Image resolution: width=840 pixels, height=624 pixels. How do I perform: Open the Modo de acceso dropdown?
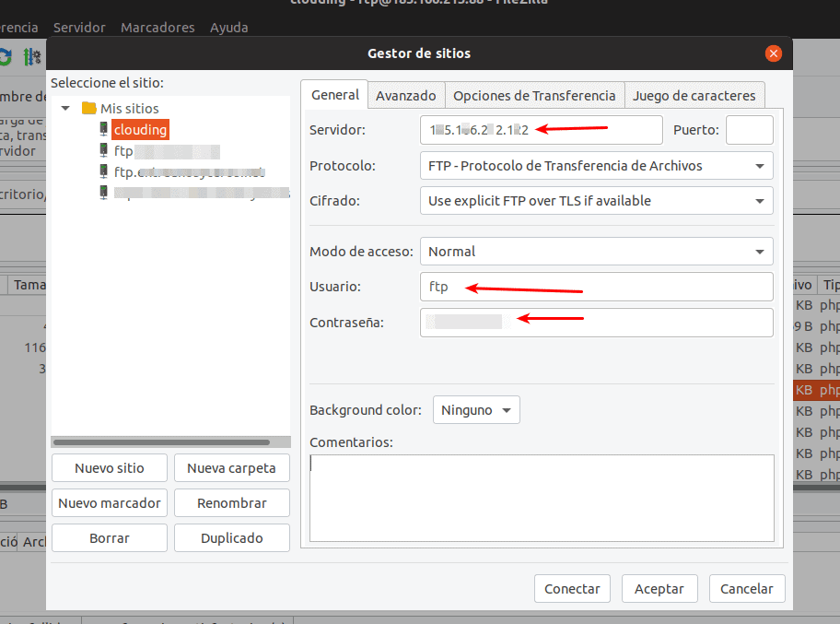point(596,252)
